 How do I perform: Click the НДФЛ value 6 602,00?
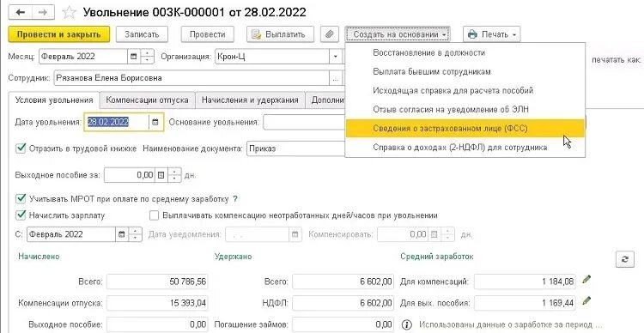pyautogui.click(x=343, y=303)
